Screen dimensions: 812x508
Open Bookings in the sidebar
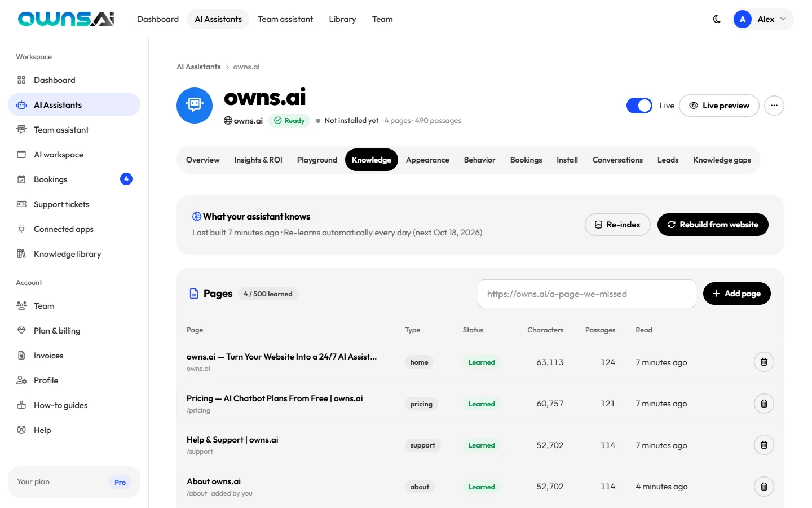click(74, 179)
